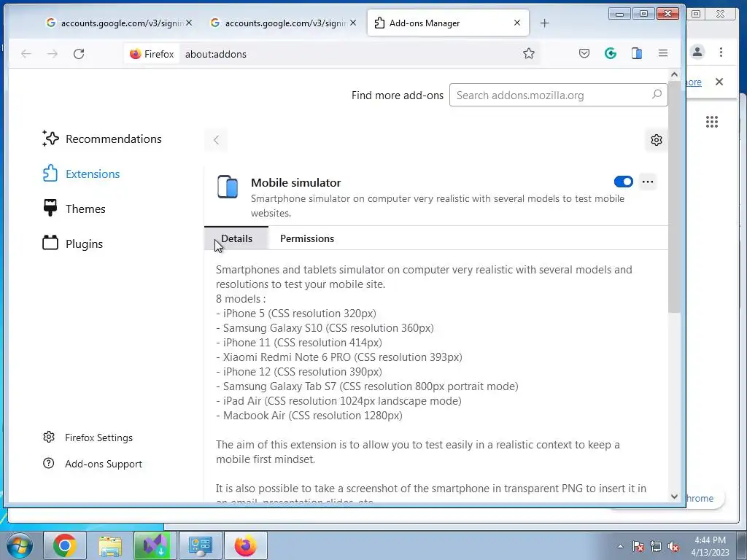Open the add-ons tools gear menu
The image size is (747, 560).
pyautogui.click(x=656, y=140)
